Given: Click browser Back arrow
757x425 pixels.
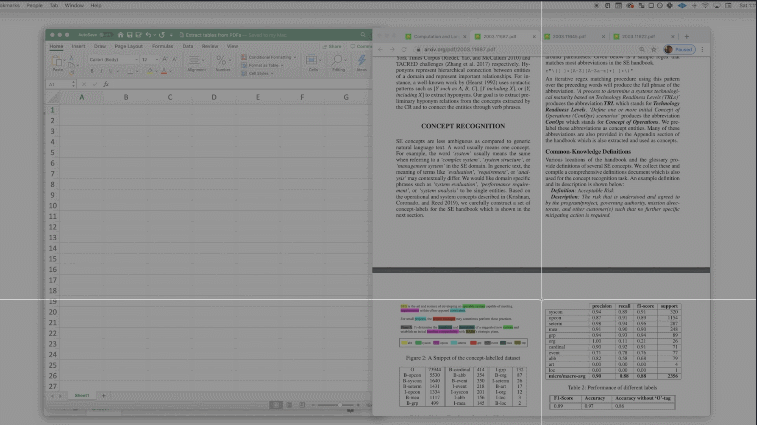Looking at the screenshot, I should point(380,49).
